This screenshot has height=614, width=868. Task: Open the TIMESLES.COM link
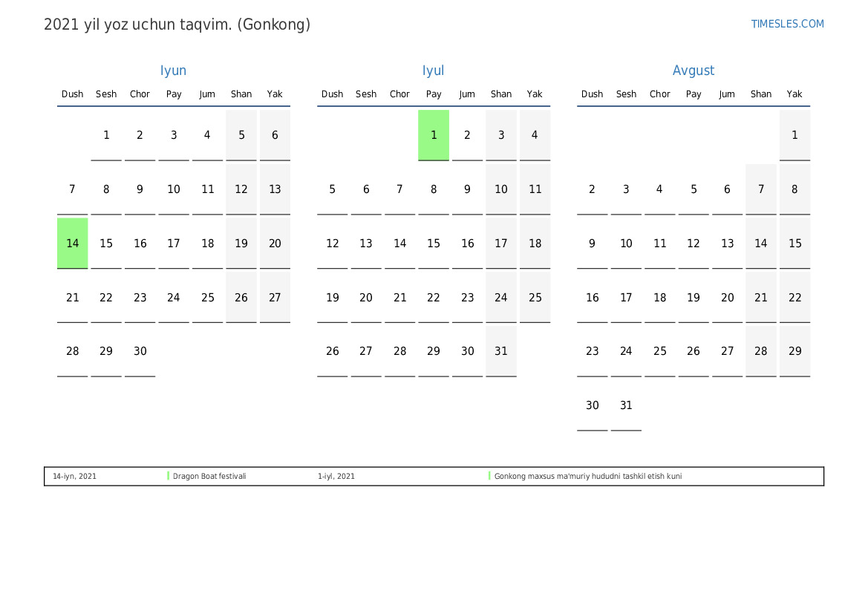click(x=787, y=24)
